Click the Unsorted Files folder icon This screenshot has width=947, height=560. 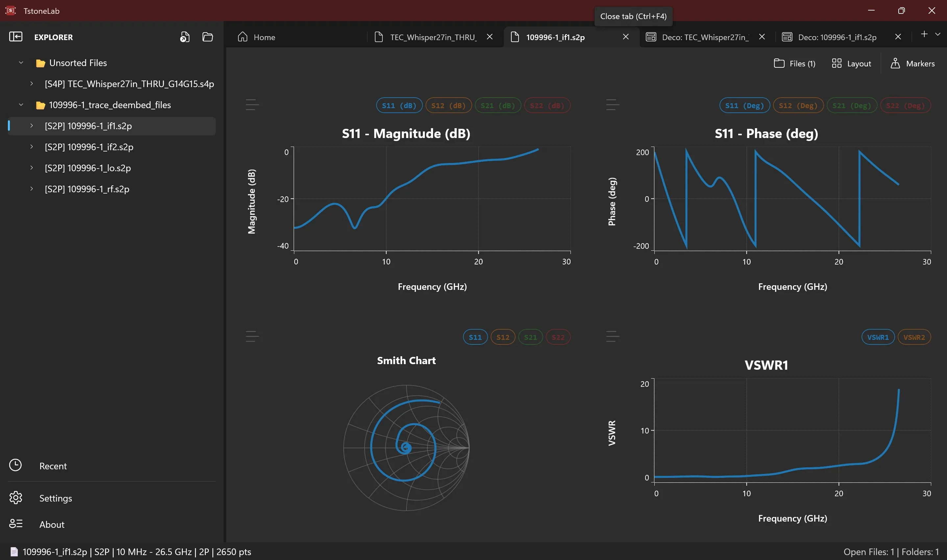(40, 63)
